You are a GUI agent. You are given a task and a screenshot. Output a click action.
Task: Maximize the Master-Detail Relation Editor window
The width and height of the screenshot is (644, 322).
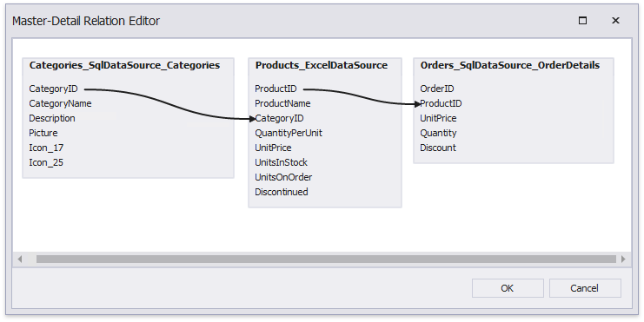[582, 21]
